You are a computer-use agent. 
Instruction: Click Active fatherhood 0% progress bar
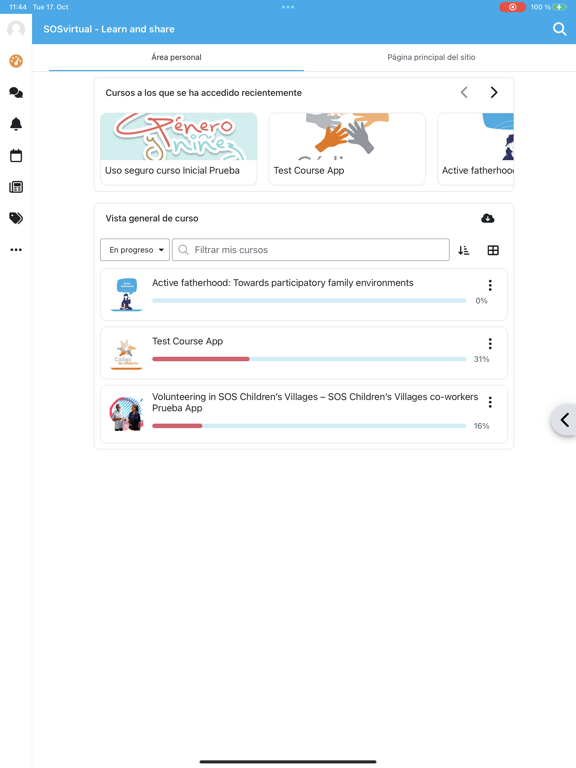click(309, 301)
